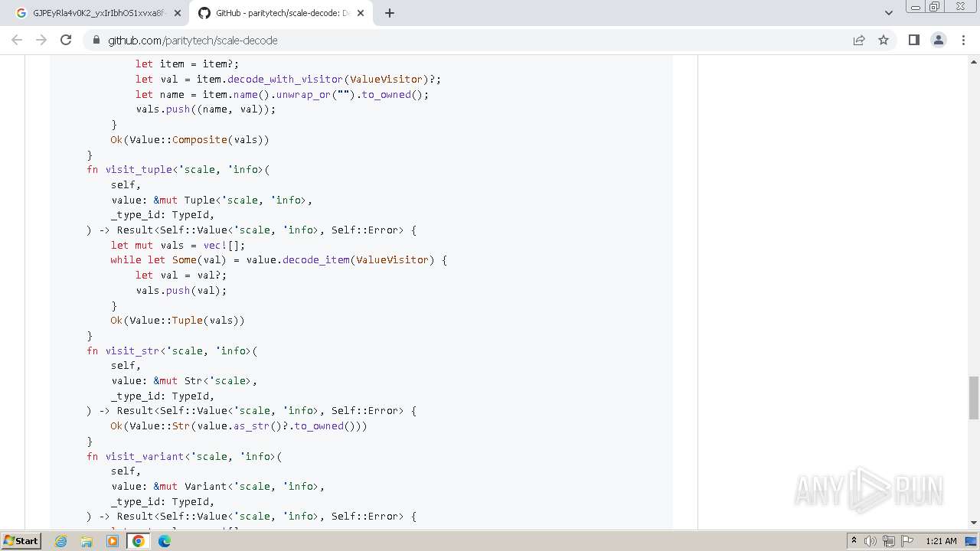Image resolution: width=980 pixels, height=551 pixels.
Task: Click the vertical scrollbar thumb
Action: pyautogui.click(x=974, y=398)
